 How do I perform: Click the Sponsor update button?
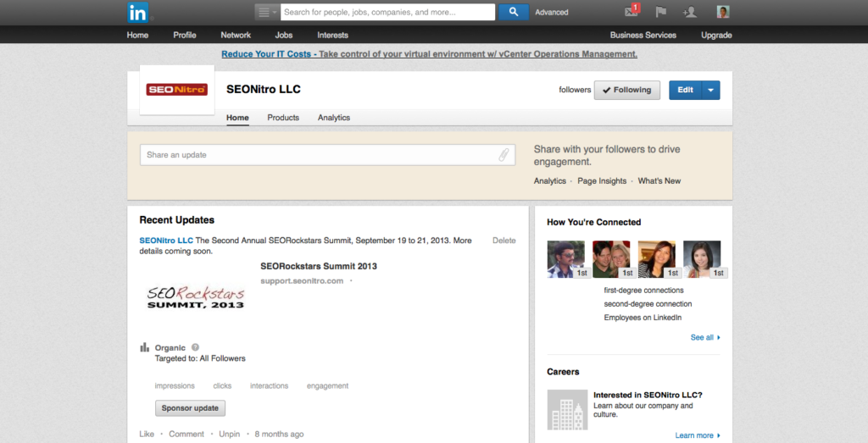[x=190, y=408]
